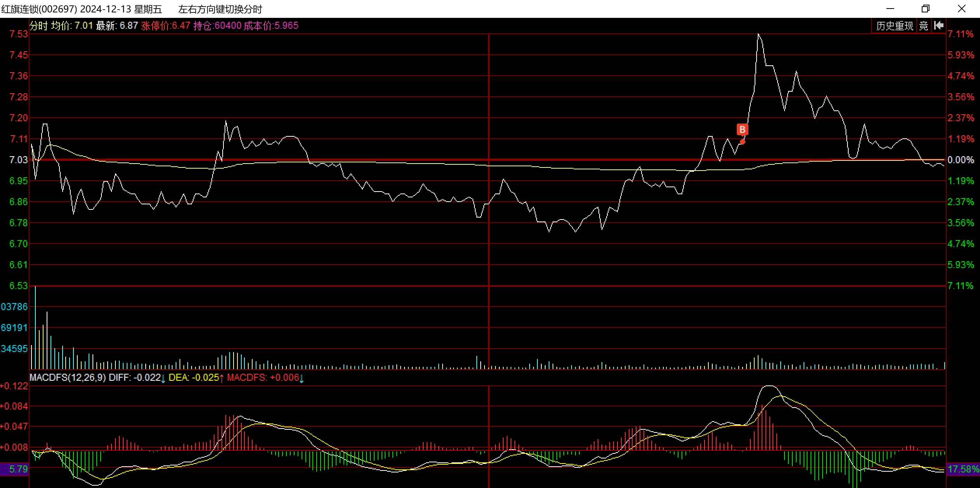The height and width of the screenshot is (488, 980).
Task: Click the DEA: -0.025 up arrow
Action: point(222,378)
